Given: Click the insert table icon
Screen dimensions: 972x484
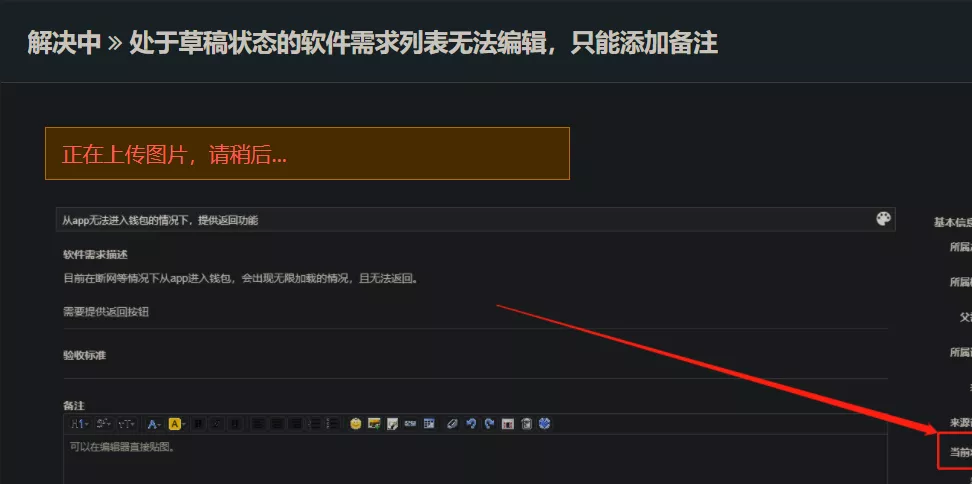Looking at the screenshot, I should click(429, 424).
